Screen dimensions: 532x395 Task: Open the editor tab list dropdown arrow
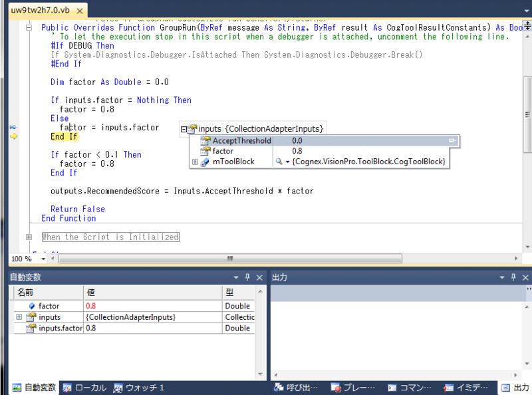point(527,11)
